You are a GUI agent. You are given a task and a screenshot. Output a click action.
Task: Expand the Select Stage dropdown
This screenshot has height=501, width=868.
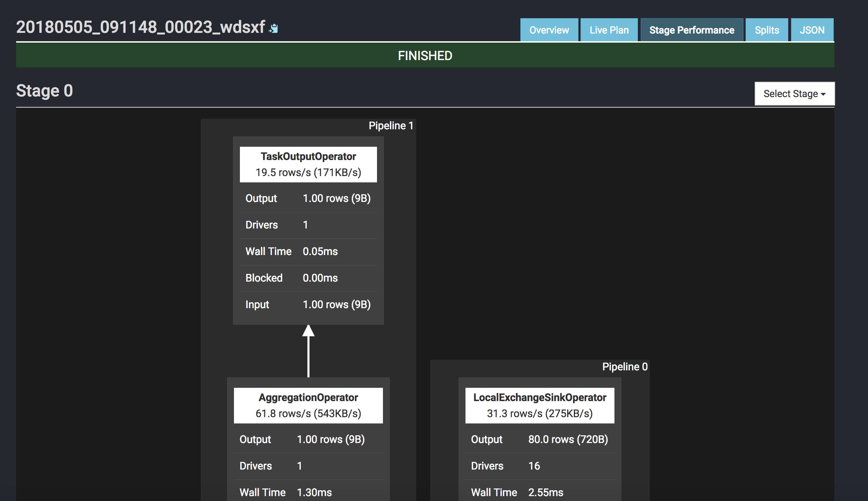pyautogui.click(x=794, y=94)
